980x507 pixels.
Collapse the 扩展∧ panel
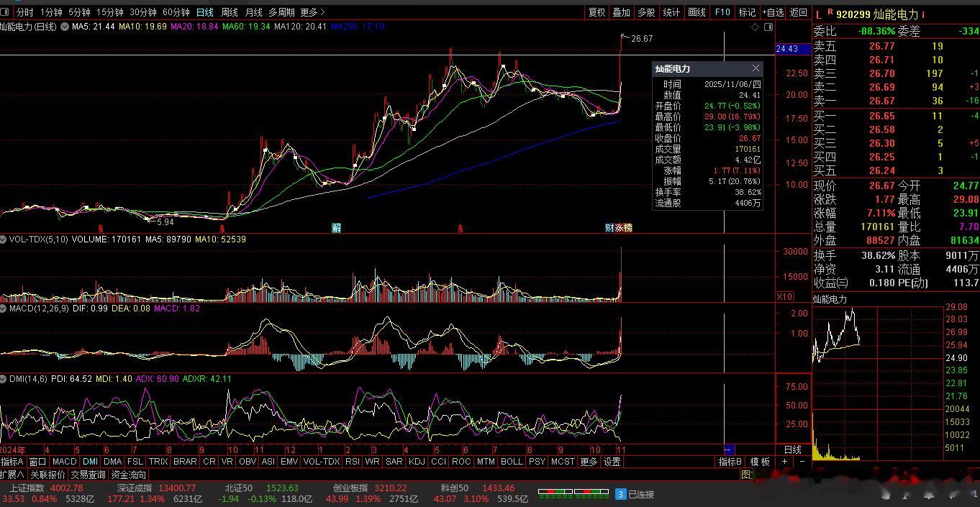pyautogui.click(x=12, y=475)
